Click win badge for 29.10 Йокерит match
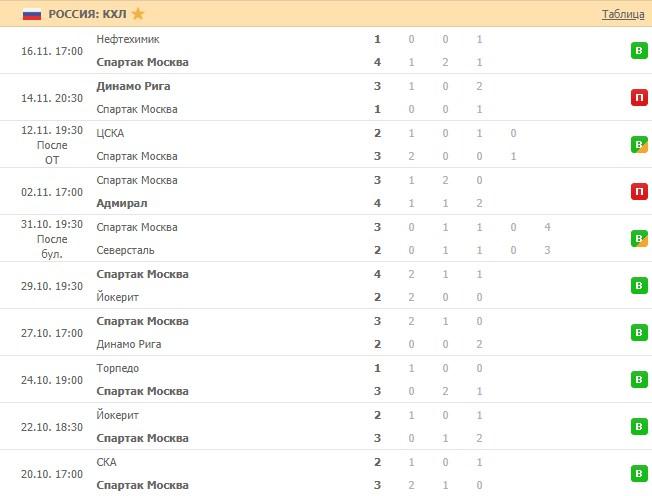This screenshot has height=496, width=652. click(638, 286)
